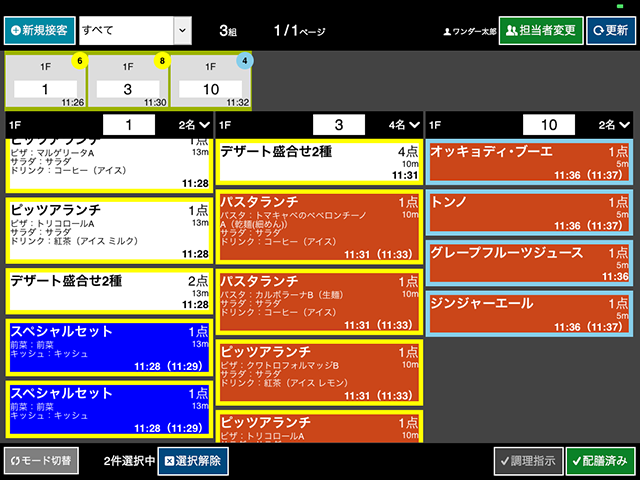Select the orange パスタランチ カルボナーラB card
Screen dimensions: 640x480
pyautogui.click(x=319, y=302)
